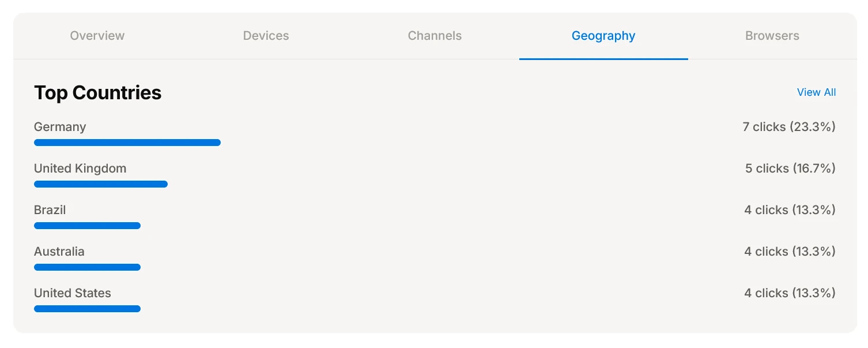Choose the Australia country label
Screen dimensions: 868x348
(x=59, y=252)
